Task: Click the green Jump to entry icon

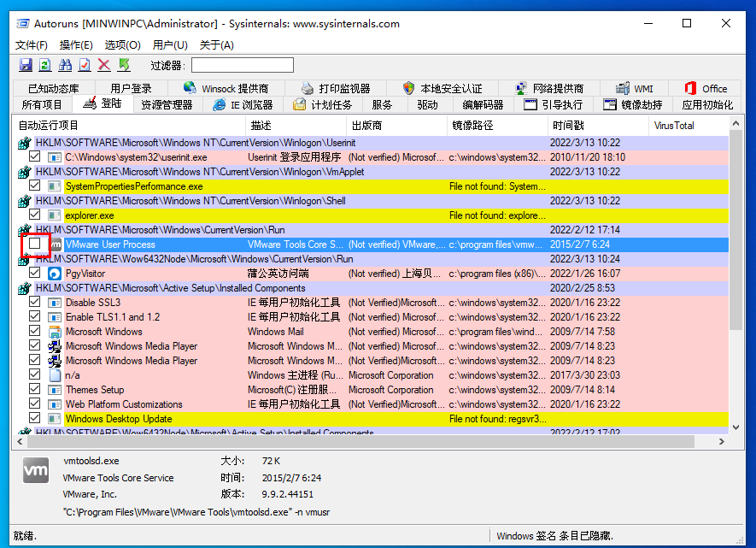Action: point(124,65)
